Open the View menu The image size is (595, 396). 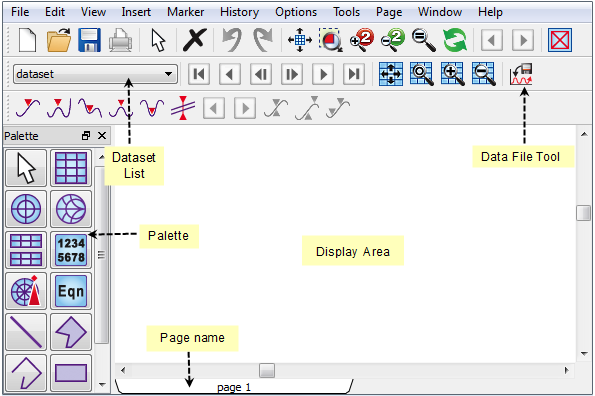(93, 12)
